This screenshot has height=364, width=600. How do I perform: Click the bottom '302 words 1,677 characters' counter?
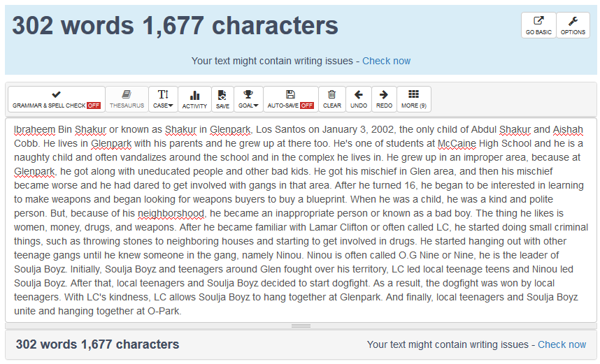(x=97, y=344)
